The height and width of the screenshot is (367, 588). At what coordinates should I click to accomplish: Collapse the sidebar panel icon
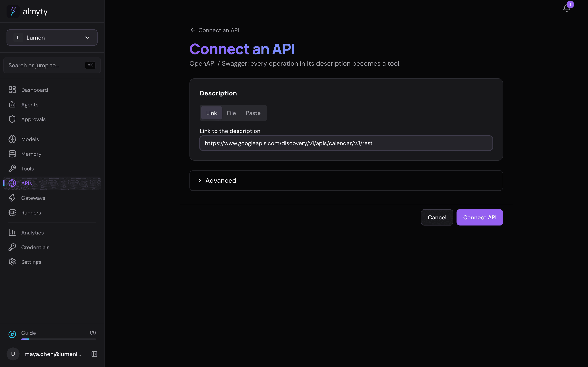[94, 354]
